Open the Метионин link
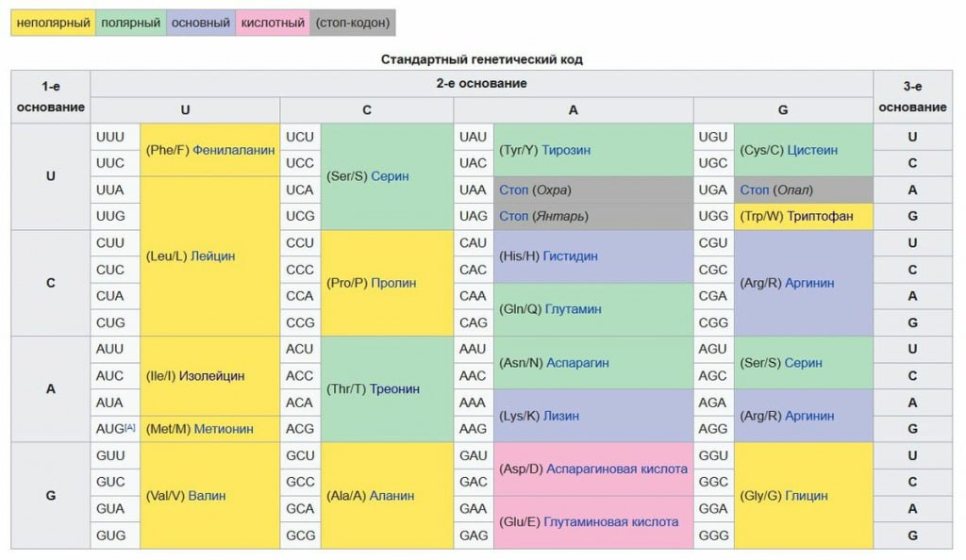This screenshot has height=560, width=966. (224, 429)
